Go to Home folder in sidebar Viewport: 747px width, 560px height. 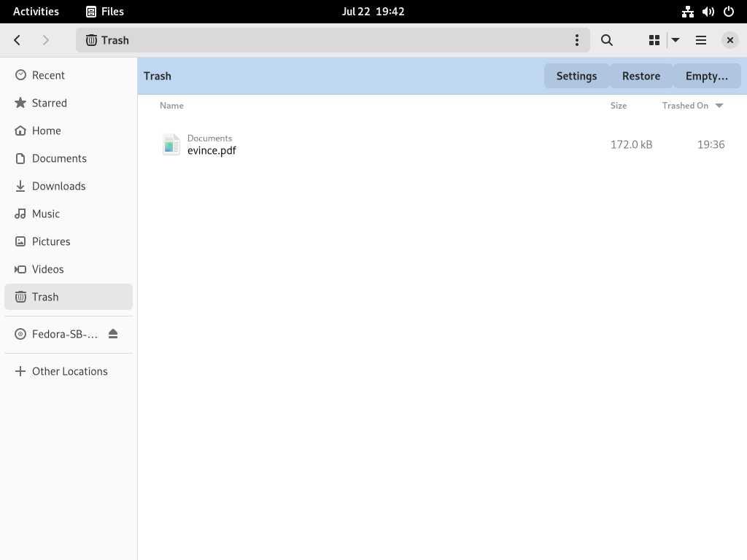69,131
